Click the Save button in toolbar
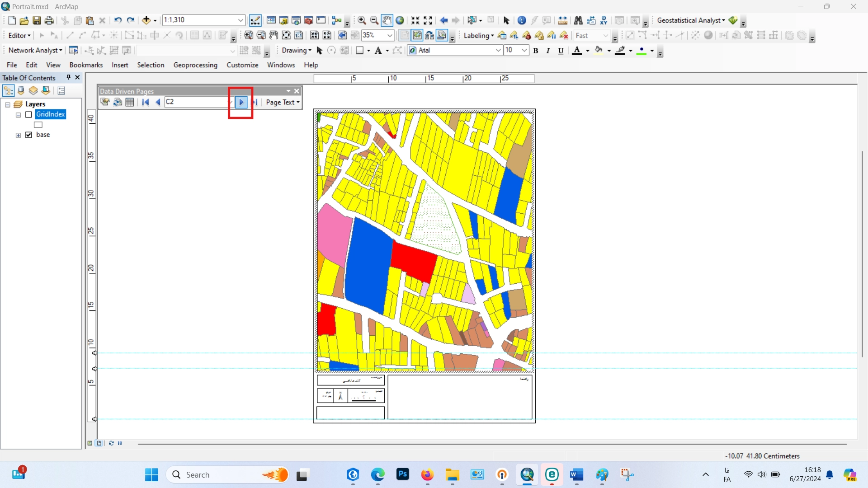This screenshot has height=488, width=868. click(36, 20)
